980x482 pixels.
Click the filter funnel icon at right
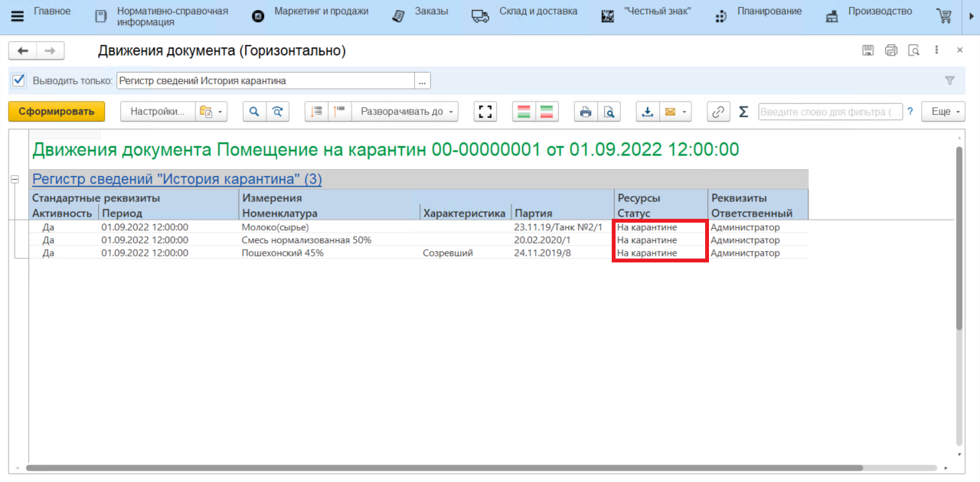click(x=949, y=80)
